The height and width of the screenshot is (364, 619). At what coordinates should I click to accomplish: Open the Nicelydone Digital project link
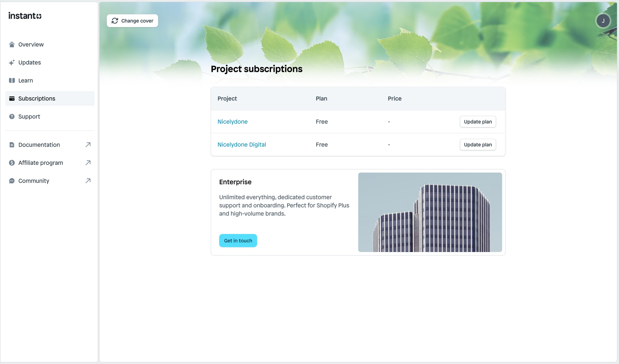tap(242, 144)
